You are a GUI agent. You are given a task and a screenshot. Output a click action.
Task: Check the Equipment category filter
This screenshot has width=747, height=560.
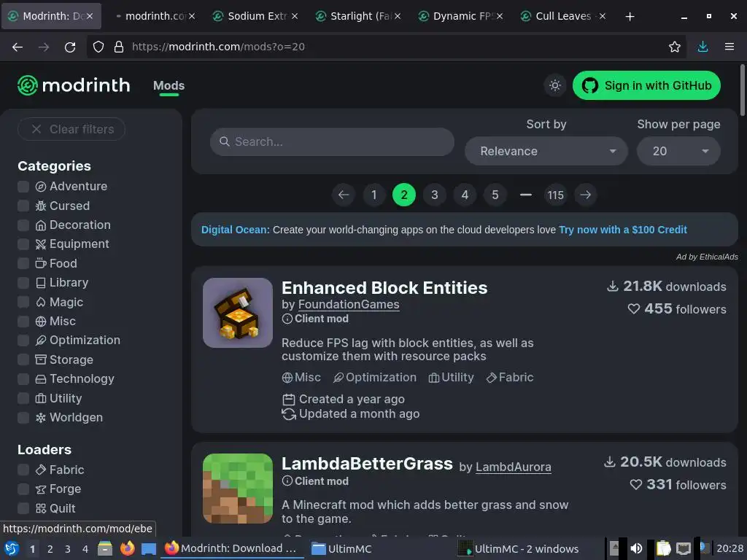point(23,244)
